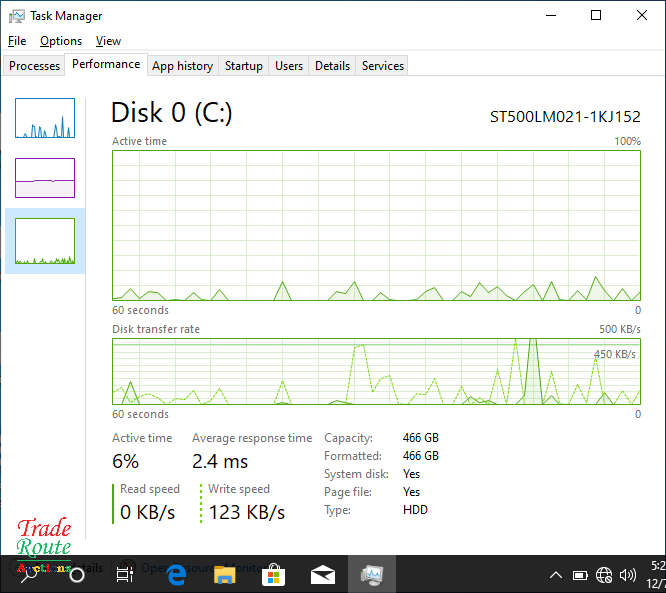Viewport: 666px width, 593px height.
Task: Open Microsoft Edge from the taskbar
Action: point(178,575)
